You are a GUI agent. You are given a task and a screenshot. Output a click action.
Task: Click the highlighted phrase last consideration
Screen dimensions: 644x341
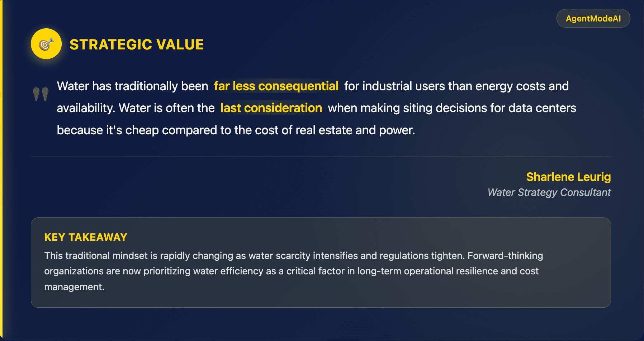271,108
